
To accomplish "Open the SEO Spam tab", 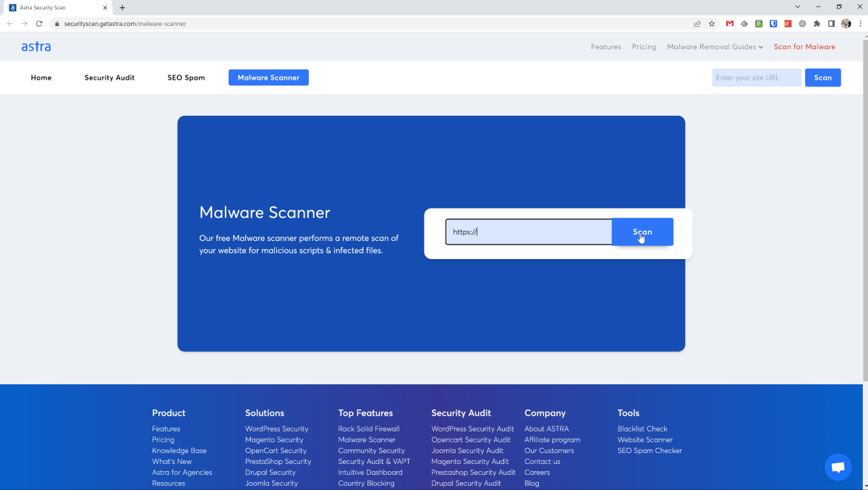I will tap(186, 77).
